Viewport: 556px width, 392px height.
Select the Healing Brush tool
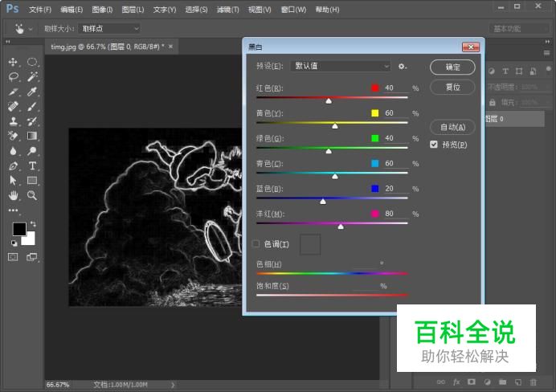13,106
